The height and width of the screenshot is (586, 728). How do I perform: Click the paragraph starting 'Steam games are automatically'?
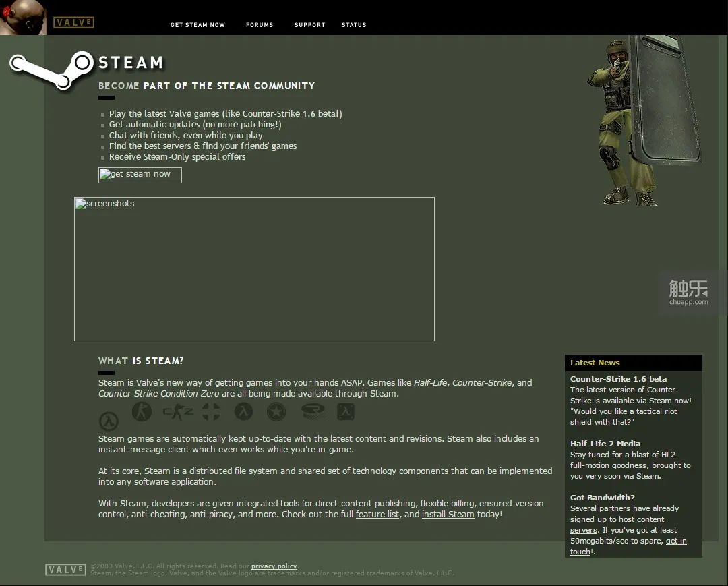(x=318, y=444)
